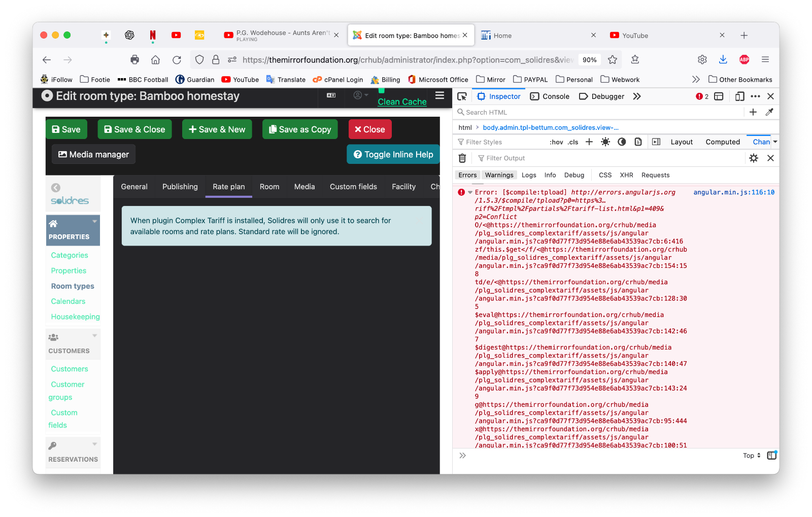Open the Debugger panel tab
Screen dimensions: 812x517
(602, 96)
